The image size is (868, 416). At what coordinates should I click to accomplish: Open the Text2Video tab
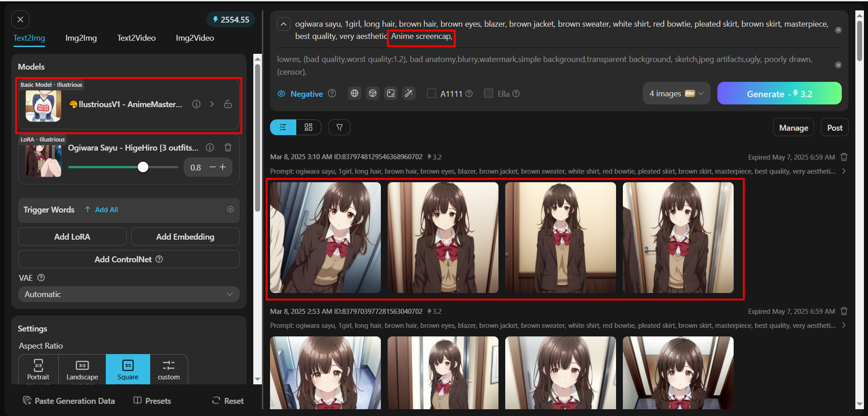[x=136, y=38]
